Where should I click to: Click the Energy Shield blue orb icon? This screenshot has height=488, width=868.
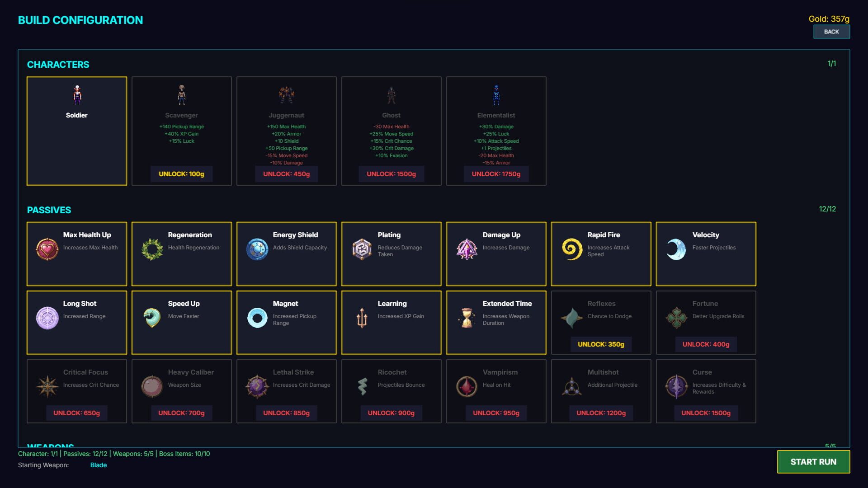(257, 249)
